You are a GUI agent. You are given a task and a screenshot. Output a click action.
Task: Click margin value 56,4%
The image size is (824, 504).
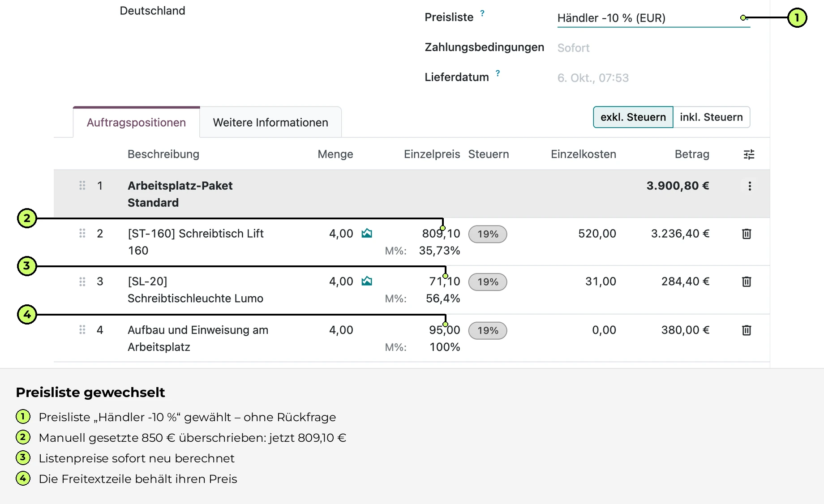[443, 299]
